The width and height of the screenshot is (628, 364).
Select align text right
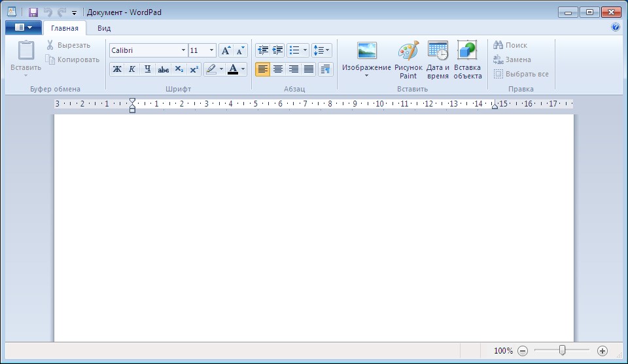293,69
